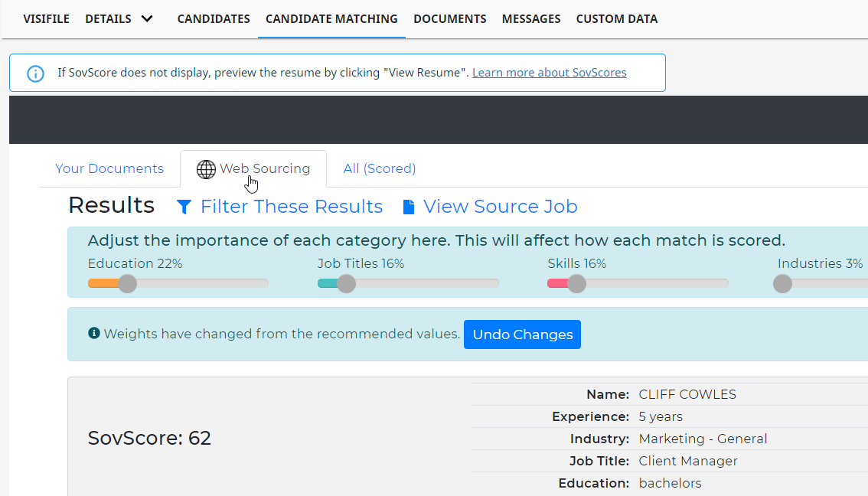Image resolution: width=868 pixels, height=496 pixels.
Task: Open Filter These Results
Action: [x=292, y=207]
